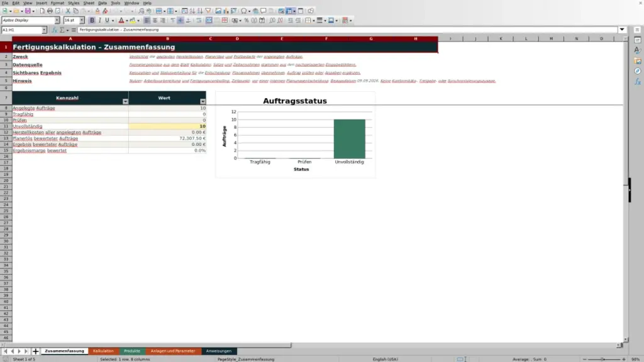Open the sidebar Gallery panel icon

[638, 61]
